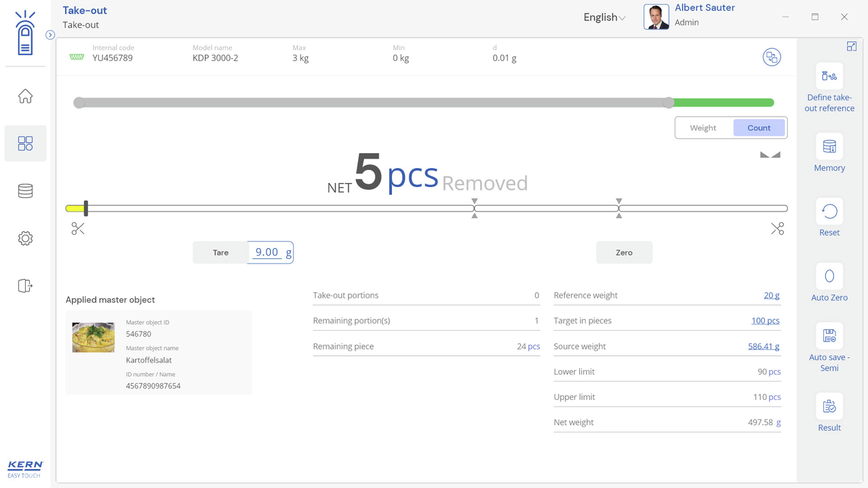
Task: Click the scale switch icon near model info
Action: coord(771,58)
